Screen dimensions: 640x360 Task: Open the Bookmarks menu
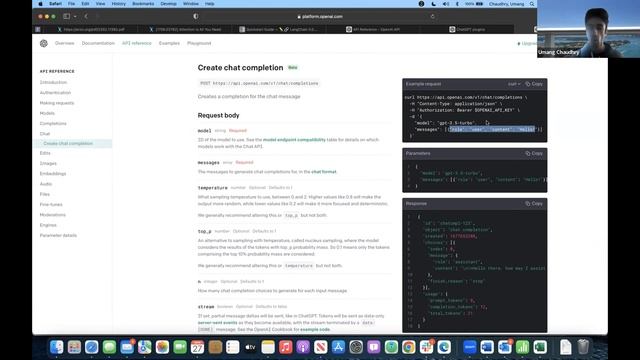pyautogui.click(x=143, y=4)
